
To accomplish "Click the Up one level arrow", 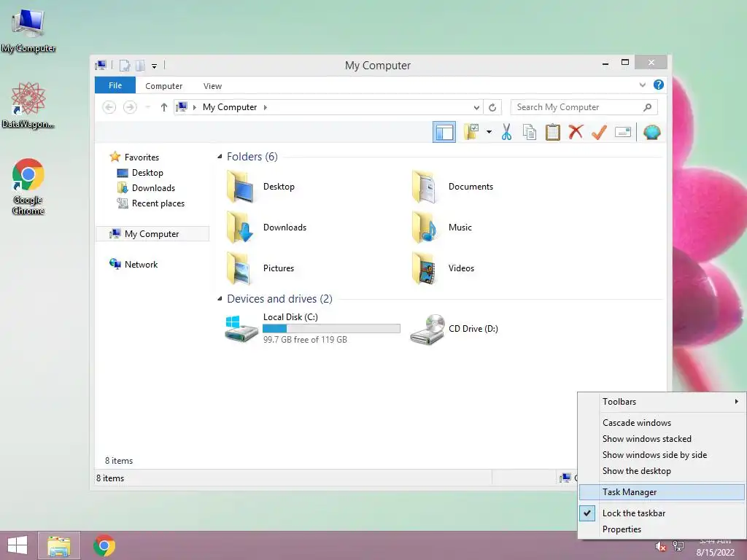I will click(x=164, y=107).
